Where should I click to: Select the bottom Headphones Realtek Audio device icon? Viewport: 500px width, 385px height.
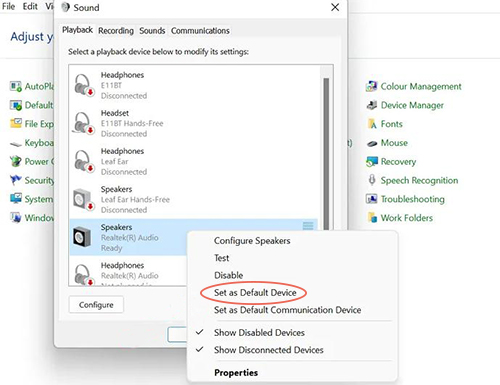click(83, 274)
